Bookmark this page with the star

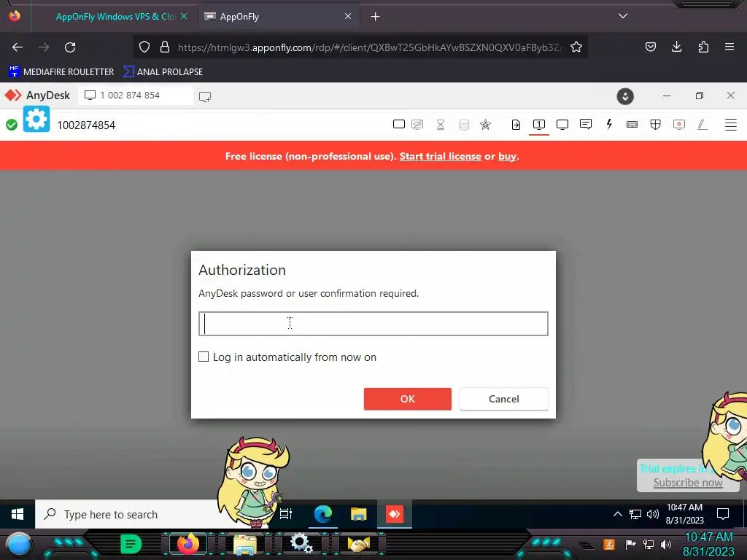(x=576, y=47)
